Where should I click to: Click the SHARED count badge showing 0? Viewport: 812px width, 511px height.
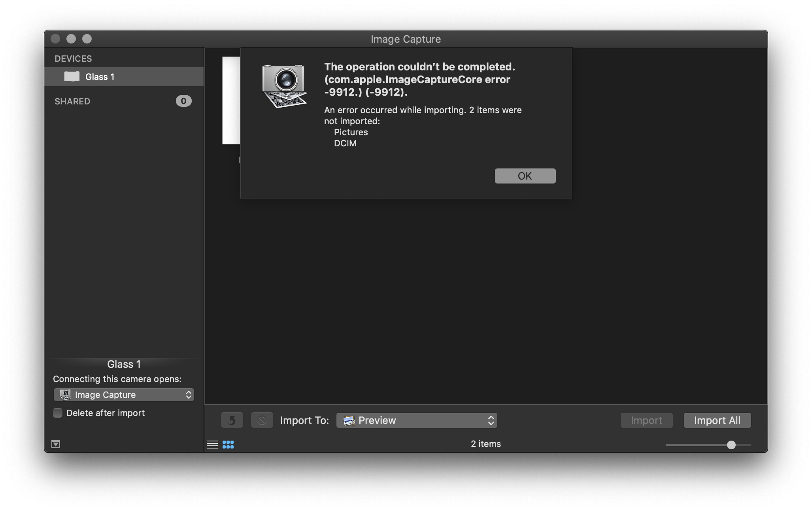point(183,101)
